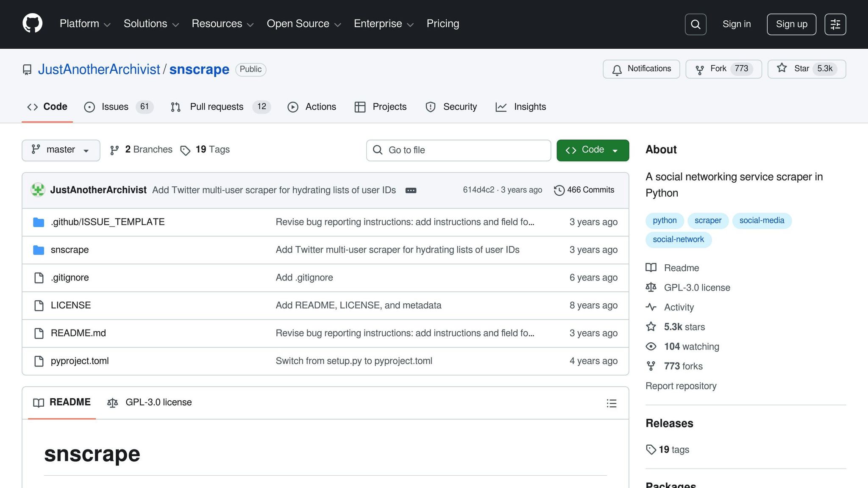Open the 466 Commits history
Viewport: 868px width, 488px height.
pos(584,190)
